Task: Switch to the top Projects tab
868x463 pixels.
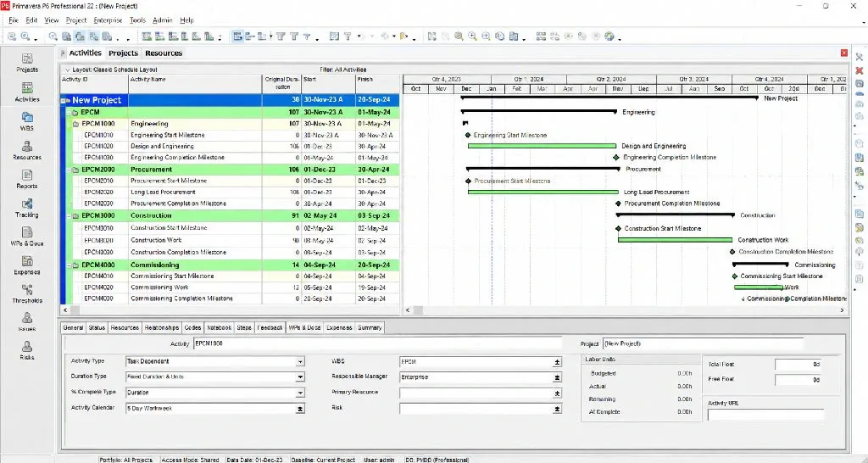Action: tap(123, 53)
